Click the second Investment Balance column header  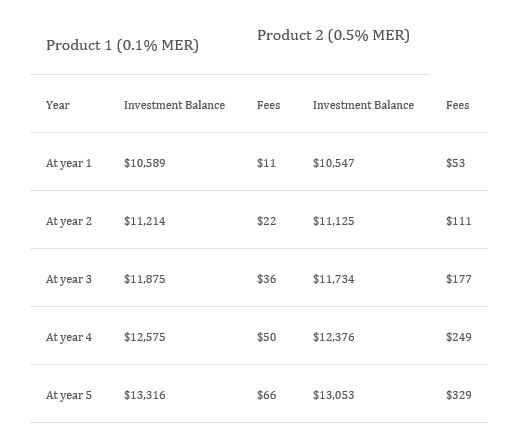point(363,105)
